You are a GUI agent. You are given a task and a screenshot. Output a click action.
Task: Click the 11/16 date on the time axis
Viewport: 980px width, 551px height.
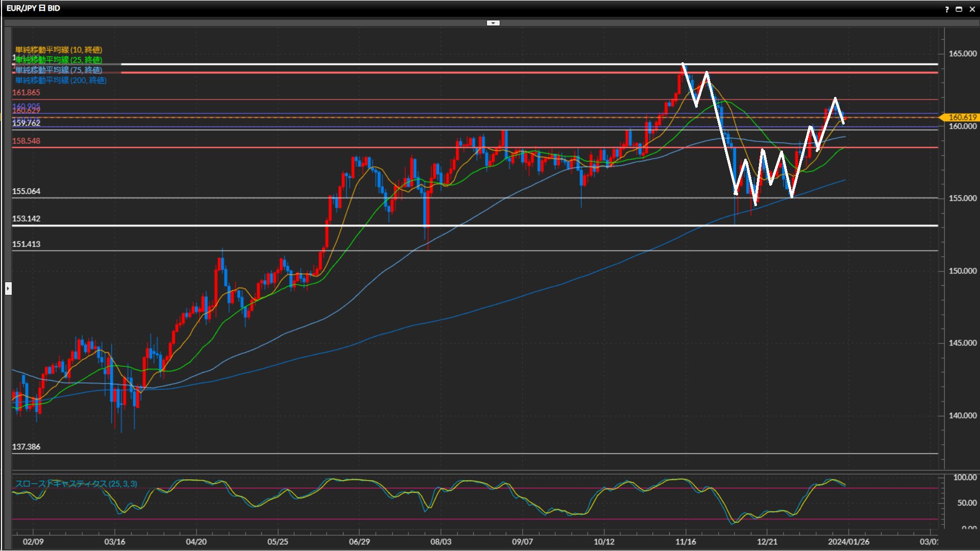pos(685,541)
